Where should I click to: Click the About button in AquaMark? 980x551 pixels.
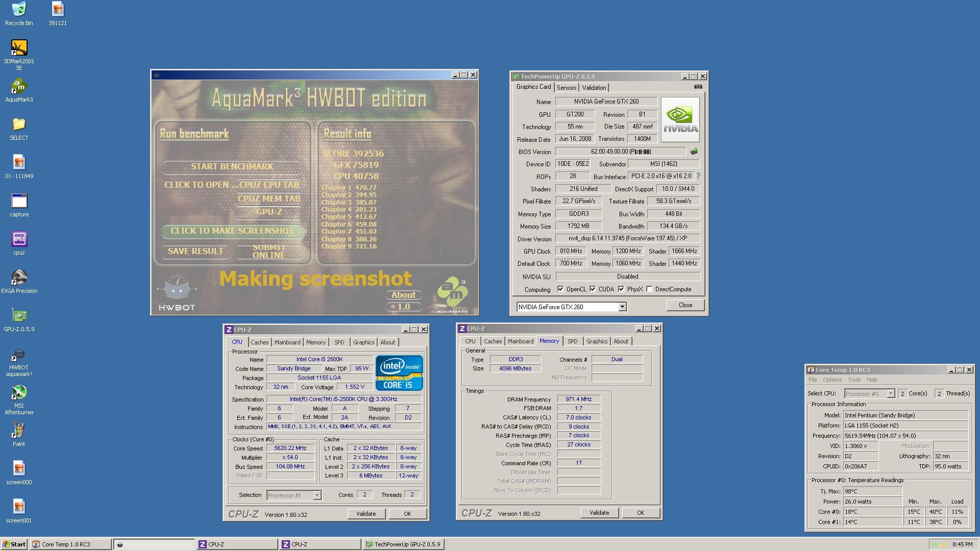[403, 295]
